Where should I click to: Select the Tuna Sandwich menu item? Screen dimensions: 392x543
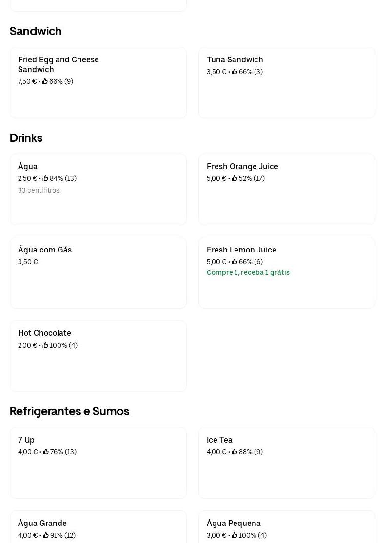tap(287, 83)
